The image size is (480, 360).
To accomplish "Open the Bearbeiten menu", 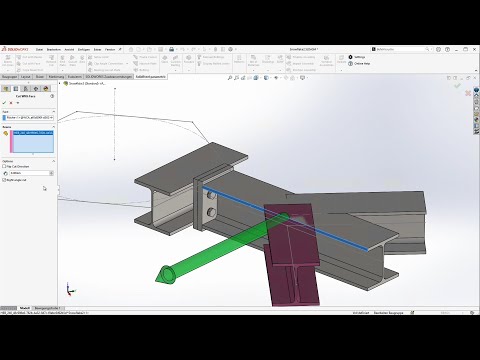I will (54, 49).
